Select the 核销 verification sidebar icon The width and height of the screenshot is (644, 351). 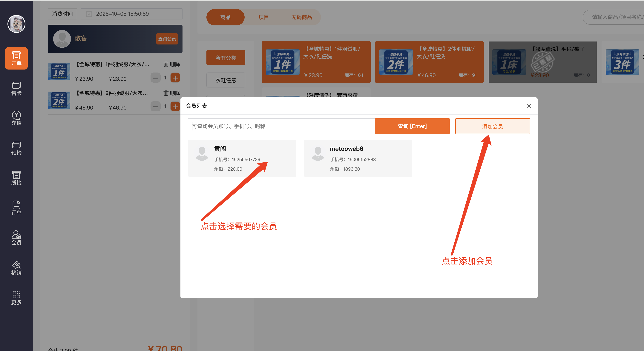point(16,268)
